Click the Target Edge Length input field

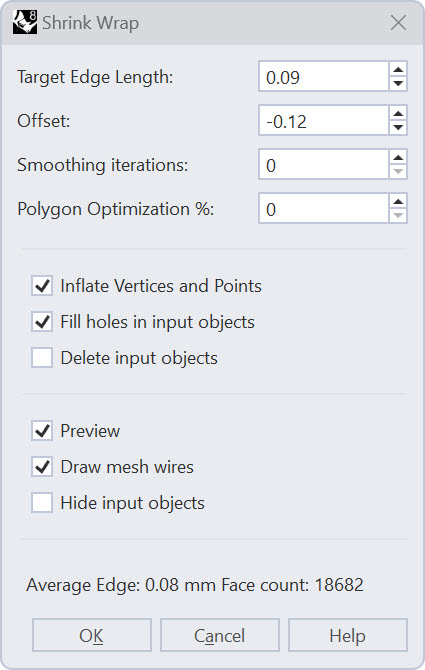[x=324, y=76]
